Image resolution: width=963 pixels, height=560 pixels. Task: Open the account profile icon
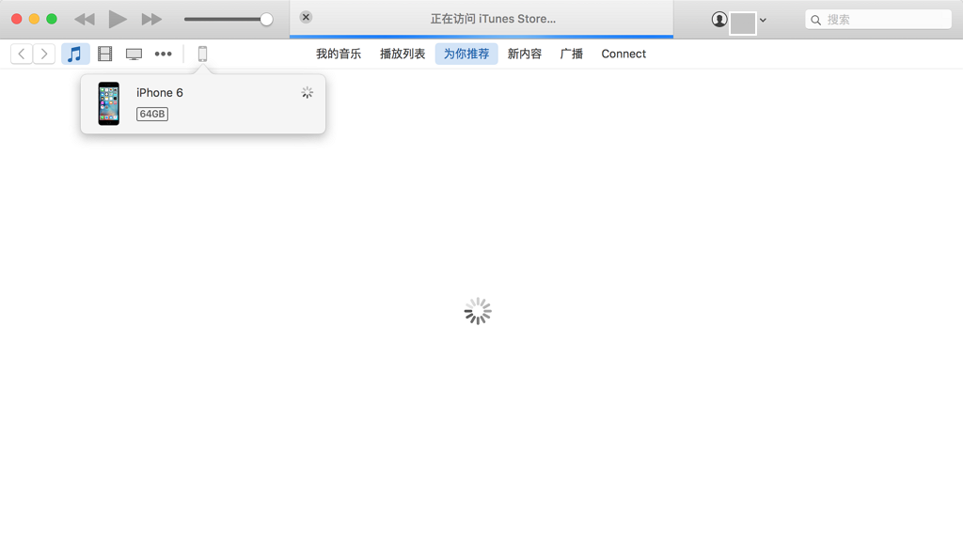point(719,20)
